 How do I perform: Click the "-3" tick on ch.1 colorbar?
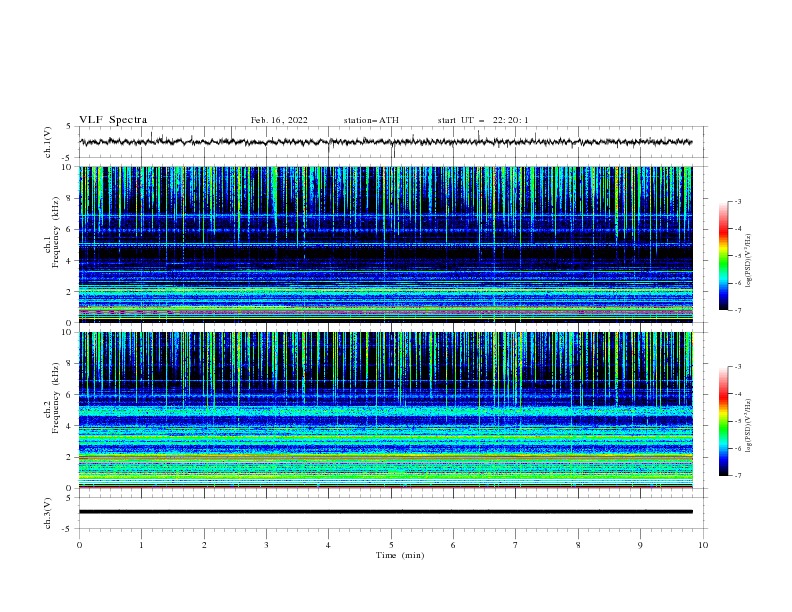click(x=737, y=201)
